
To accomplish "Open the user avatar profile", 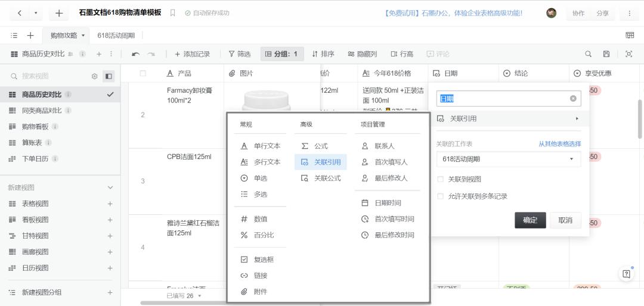I will (551, 13).
